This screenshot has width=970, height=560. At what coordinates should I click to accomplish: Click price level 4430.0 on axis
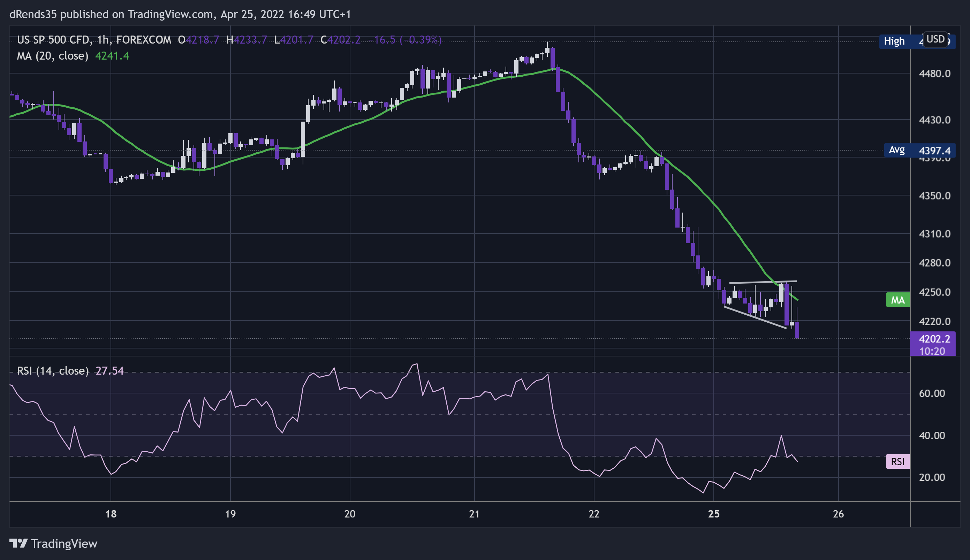coord(934,120)
